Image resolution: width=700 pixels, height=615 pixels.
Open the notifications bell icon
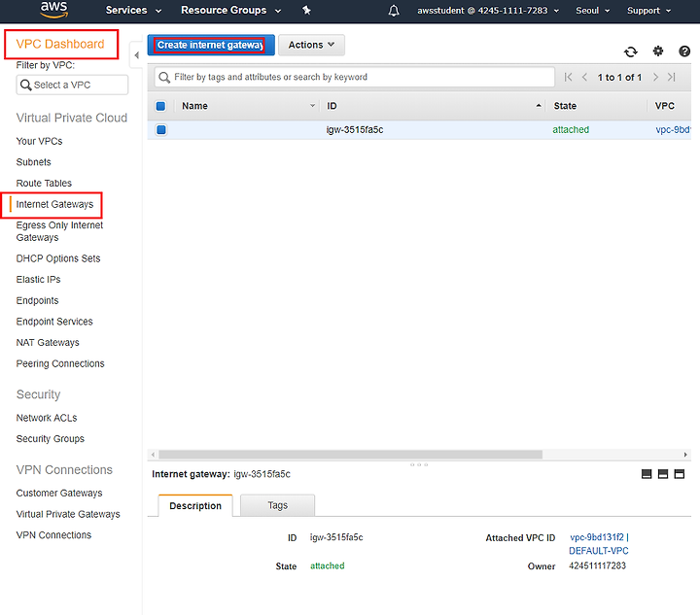394,11
